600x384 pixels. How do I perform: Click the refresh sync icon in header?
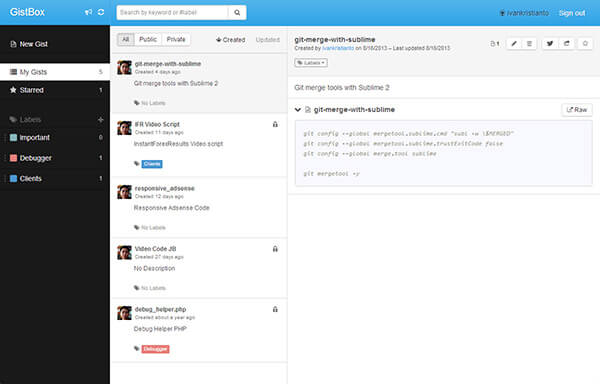coord(101,12)
